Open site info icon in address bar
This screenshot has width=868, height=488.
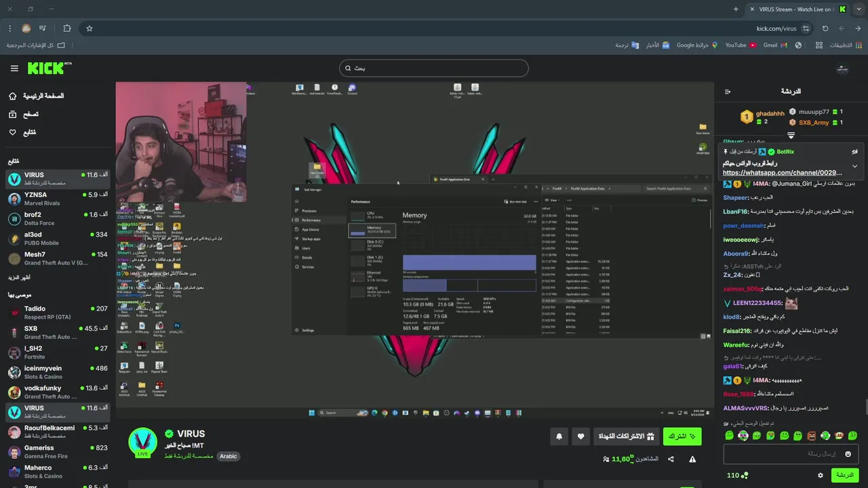[x=806, y=28]
